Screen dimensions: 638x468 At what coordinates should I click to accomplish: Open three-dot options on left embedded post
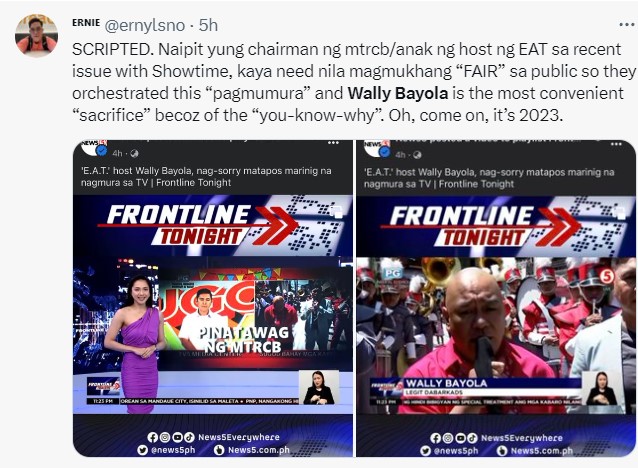[x=333, y=143]
